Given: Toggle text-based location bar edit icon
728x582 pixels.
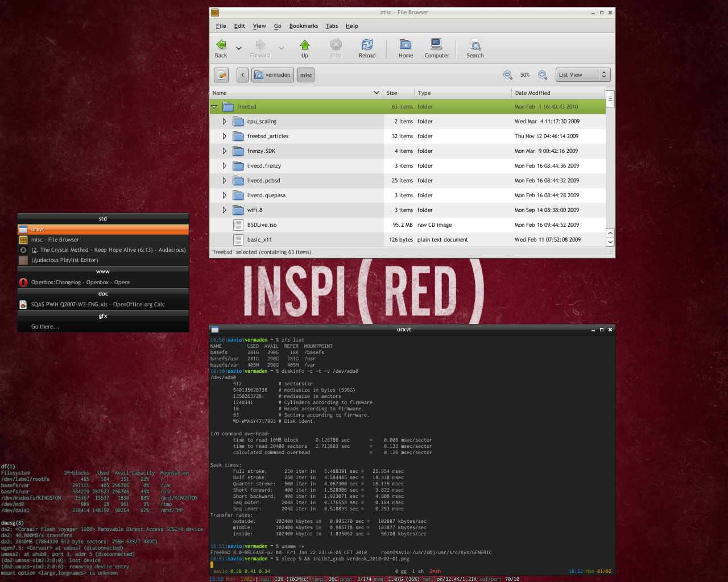Looking at the screenshot, I should [222, 75].
